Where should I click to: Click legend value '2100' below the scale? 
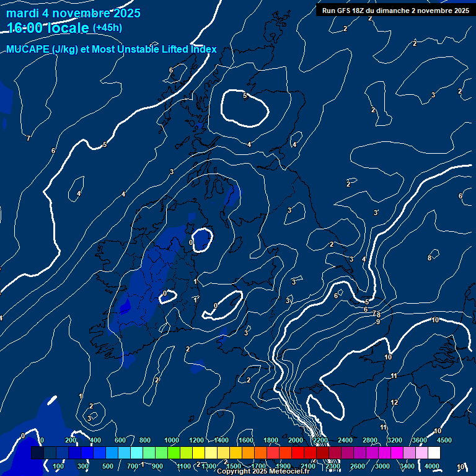coord(308,466)
